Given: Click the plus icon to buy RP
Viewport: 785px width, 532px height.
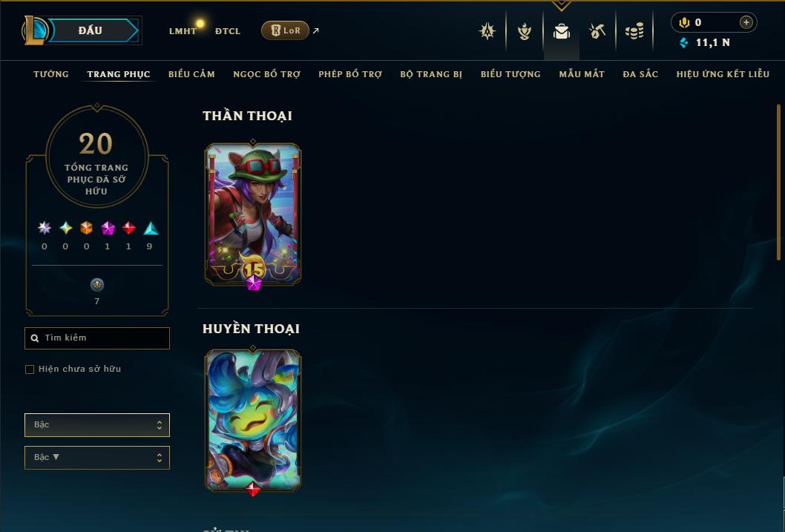Looking at the screenshot, I should coord(746,22).
